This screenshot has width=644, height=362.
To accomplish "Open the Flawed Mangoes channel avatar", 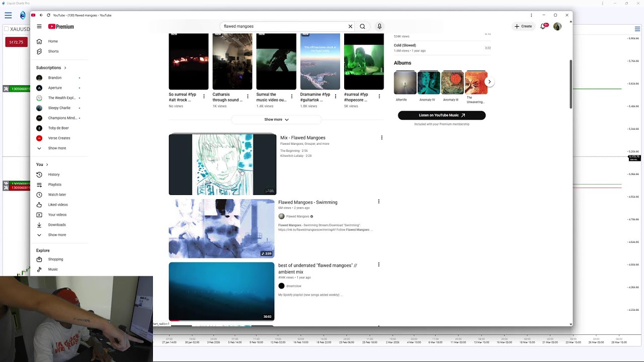I will pos(281,216).
